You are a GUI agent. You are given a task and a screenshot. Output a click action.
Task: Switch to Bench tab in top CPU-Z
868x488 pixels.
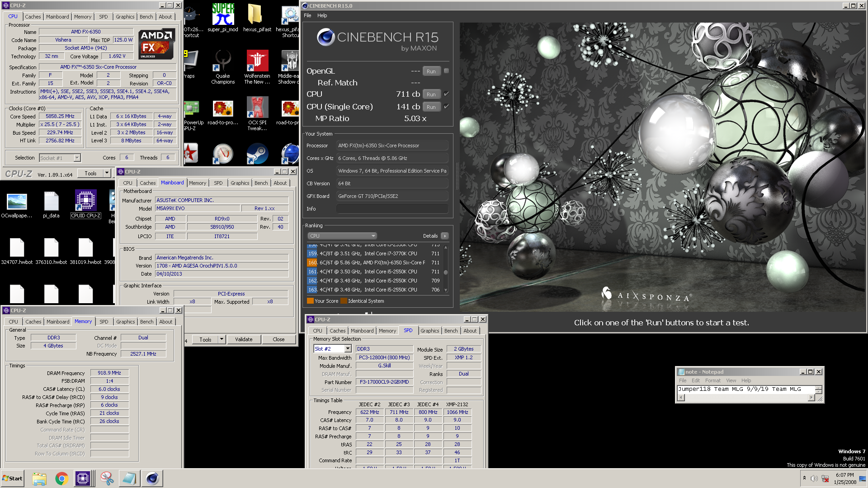[146, 17]
